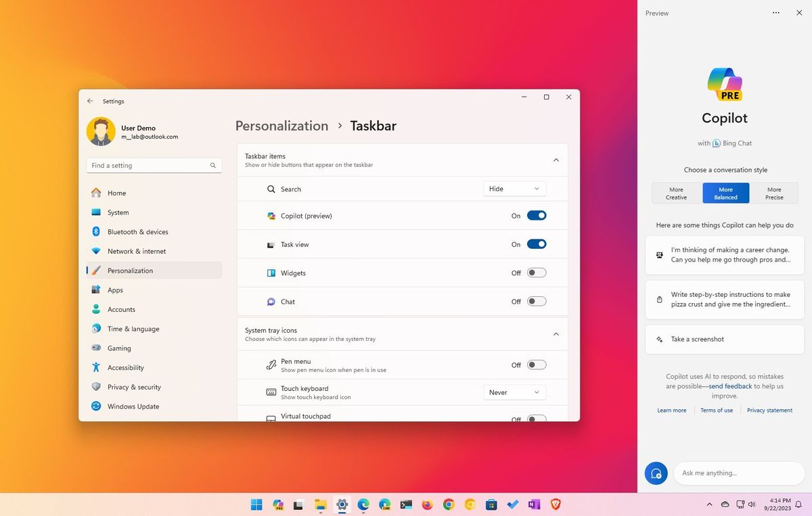Open the Learn more link in Copilot

pyautogui.click(x=671, y=411)
